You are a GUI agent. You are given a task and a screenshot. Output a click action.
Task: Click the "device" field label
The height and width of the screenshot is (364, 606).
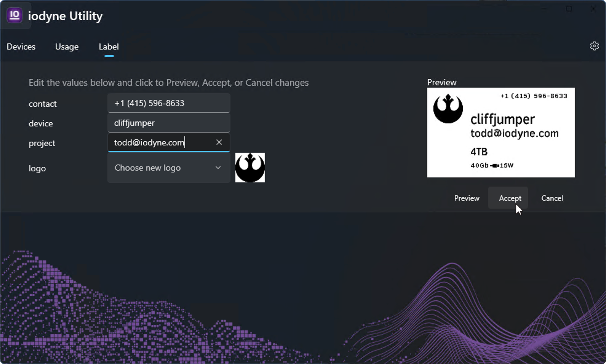(41, 124)
